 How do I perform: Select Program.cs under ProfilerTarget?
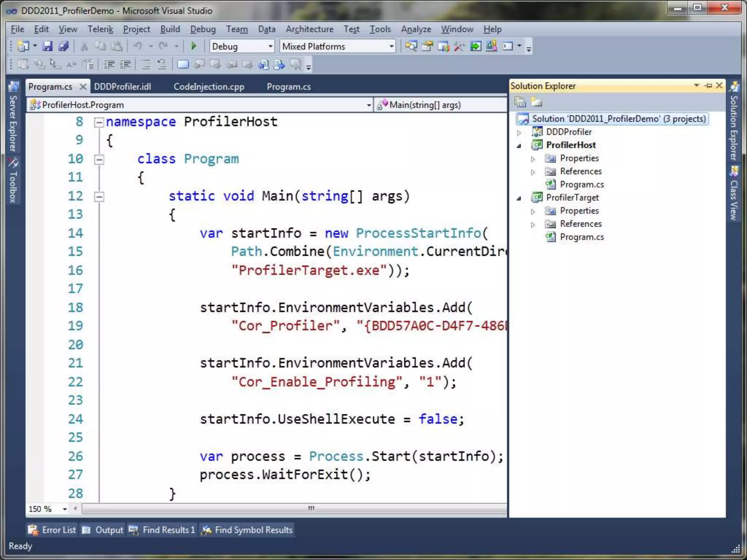tap(582, 237)
